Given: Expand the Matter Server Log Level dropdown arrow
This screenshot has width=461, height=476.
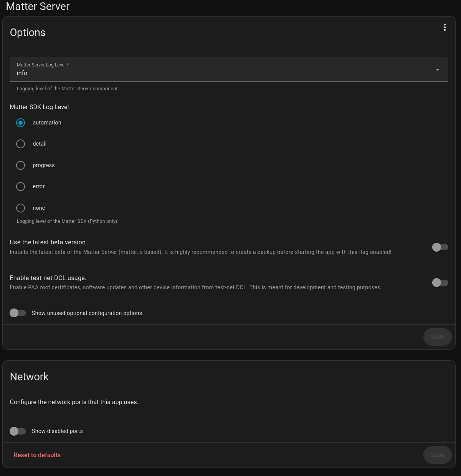Looking at the screenshot, I should tap(438, 70).
